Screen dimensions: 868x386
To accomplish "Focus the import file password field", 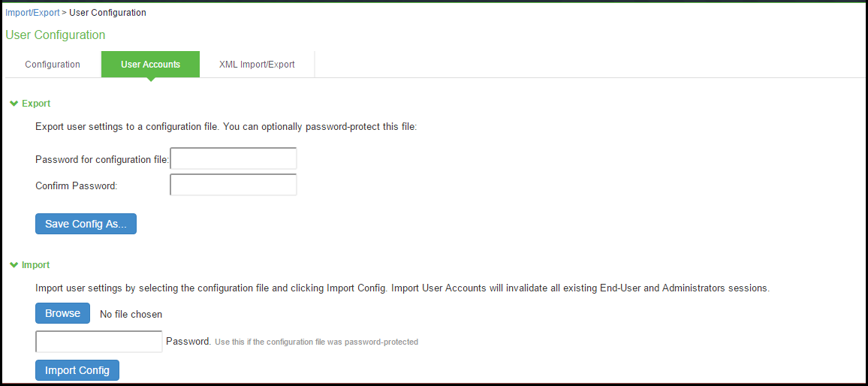I will [x=99, y=342].
